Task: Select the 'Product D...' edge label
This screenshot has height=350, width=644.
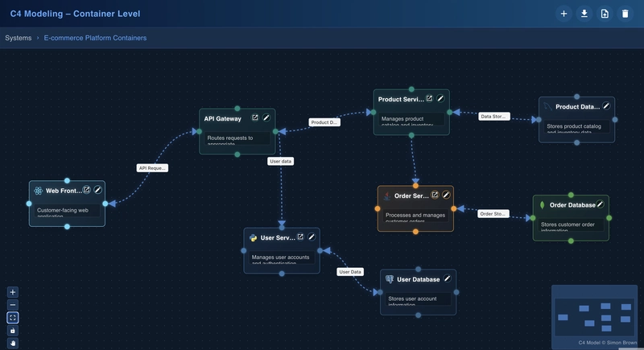Action: (x=324, y=122)
